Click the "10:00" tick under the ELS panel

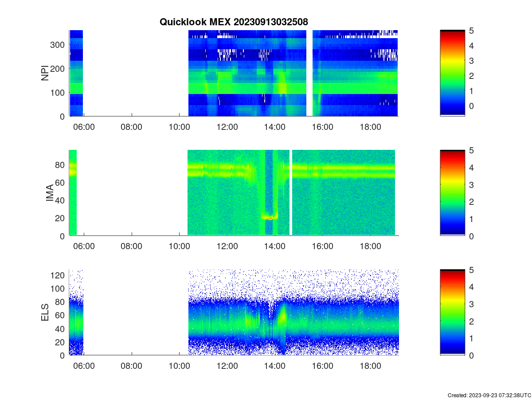pyautogui.click(x=180, y=366)
